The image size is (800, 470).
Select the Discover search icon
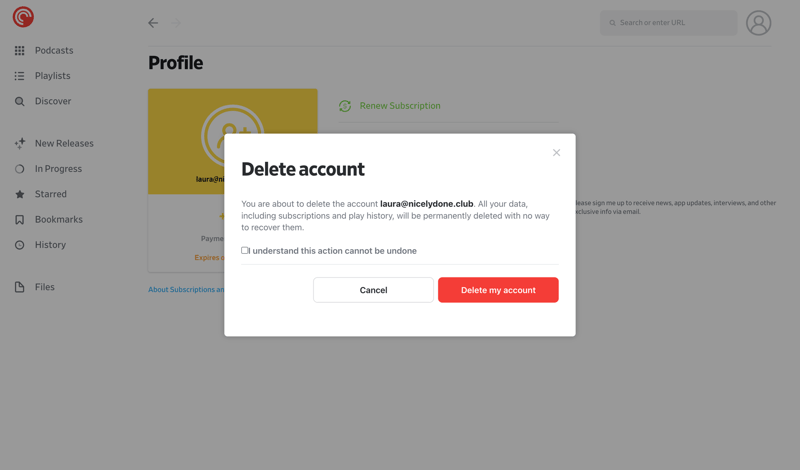19,101
